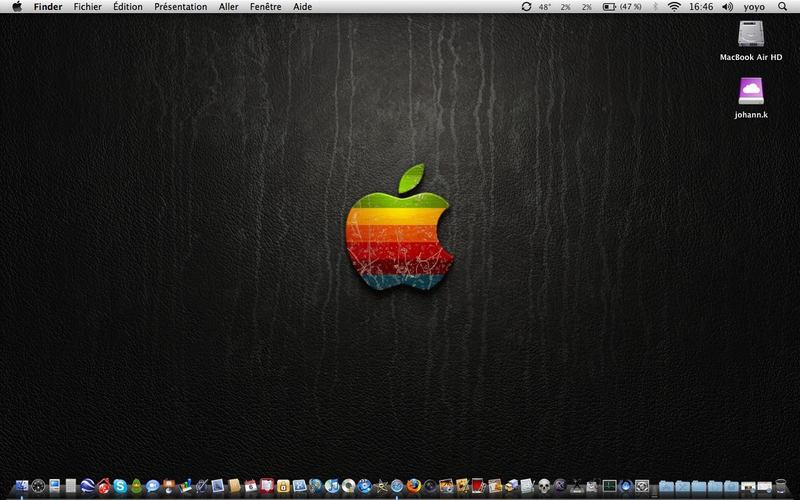
Task: Click the 48° temperature reading
Action: pyautogui.click(x=545, y=7)
